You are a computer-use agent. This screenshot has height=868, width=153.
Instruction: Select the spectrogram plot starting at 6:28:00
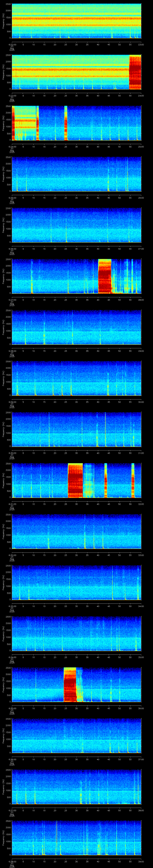coord(76,327)
